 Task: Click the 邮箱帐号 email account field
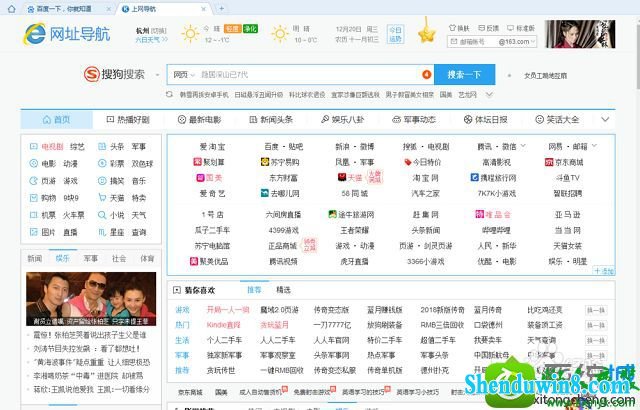[x=472, y=42]
